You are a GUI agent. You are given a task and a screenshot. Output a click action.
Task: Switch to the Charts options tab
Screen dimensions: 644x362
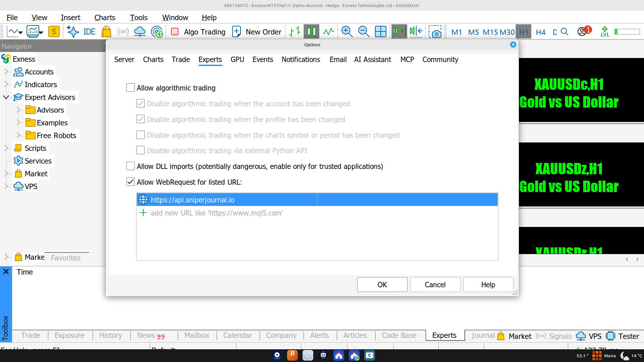coord(153,60)
